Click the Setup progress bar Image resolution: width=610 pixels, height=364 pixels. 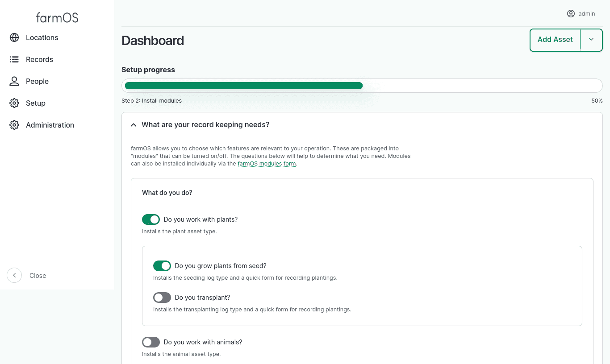(362, 86)
